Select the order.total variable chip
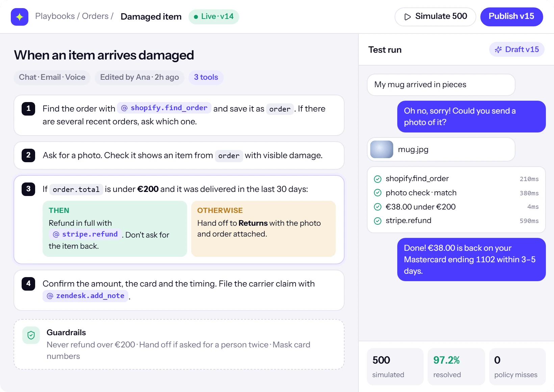 pos(76,189)
